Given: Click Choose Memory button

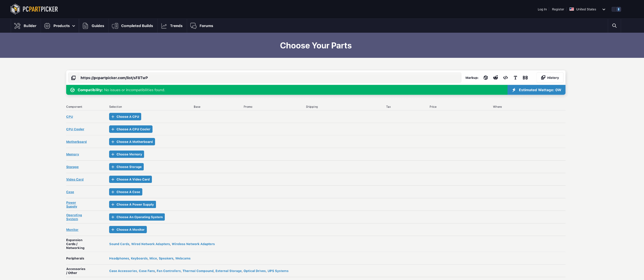Looking at the screenshot, I should point(126,154).
